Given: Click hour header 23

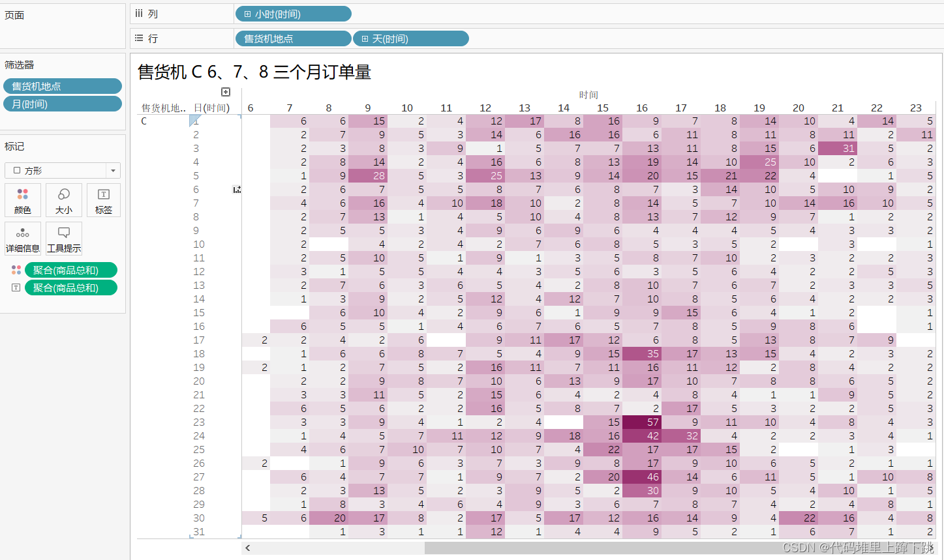Looking at the screenshot, I should click(x=916, y=108).
